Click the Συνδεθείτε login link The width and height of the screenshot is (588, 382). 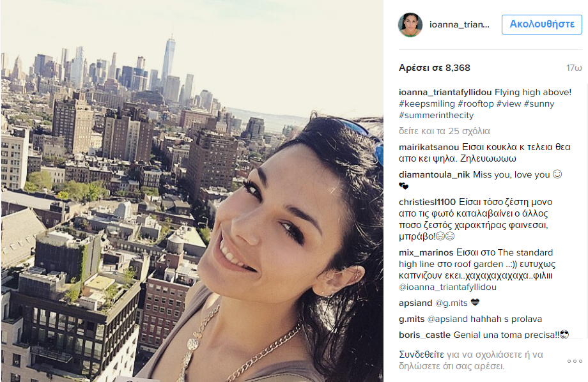click(x=421, y=355)
